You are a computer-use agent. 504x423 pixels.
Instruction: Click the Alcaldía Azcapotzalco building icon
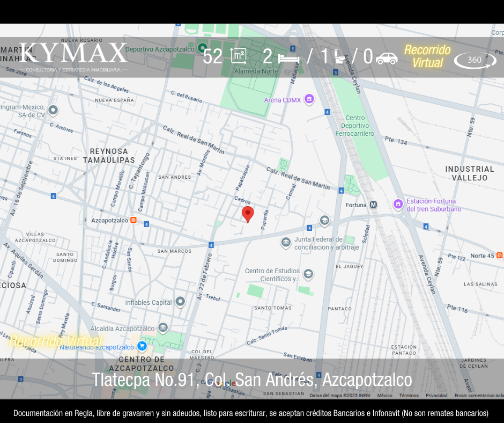point(163,327)
